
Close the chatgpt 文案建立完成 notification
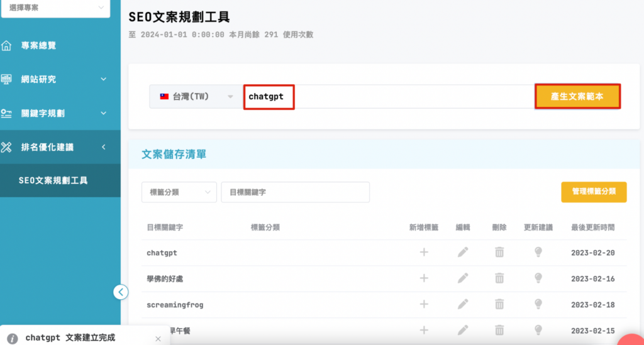[x=158, y=339]
